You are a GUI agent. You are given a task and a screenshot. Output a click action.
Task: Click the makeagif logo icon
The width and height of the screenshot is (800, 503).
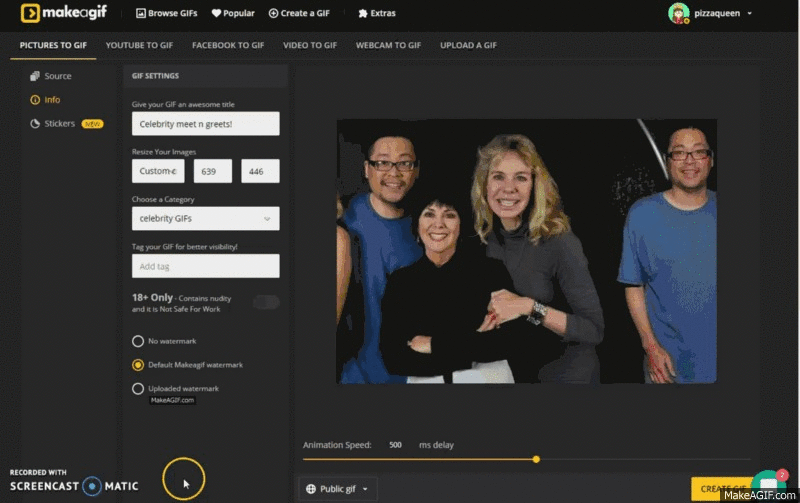[31, 13]
